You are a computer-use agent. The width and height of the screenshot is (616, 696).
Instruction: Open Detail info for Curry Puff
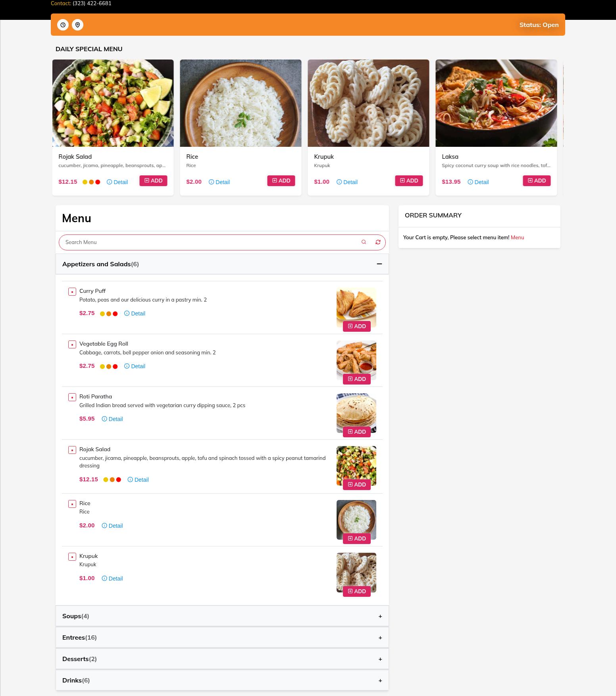point(135,313)
